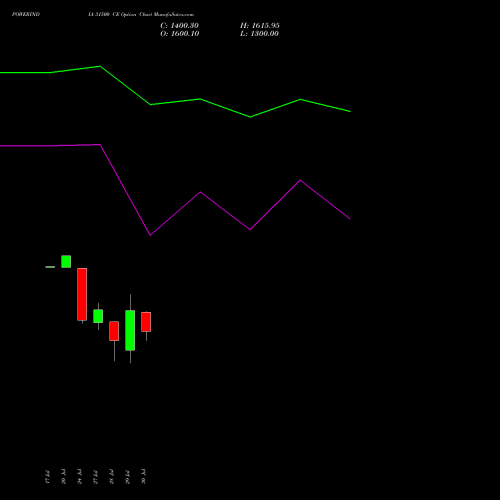Select the flat dash candle for 17 Jul
The height and width of the screenshot is (500, 500).
(50, 267)
